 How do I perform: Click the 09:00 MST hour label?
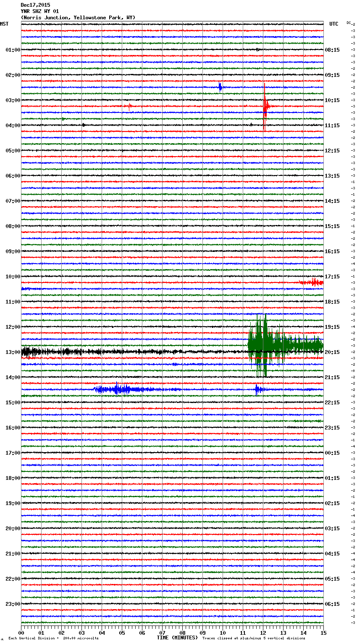13,251
